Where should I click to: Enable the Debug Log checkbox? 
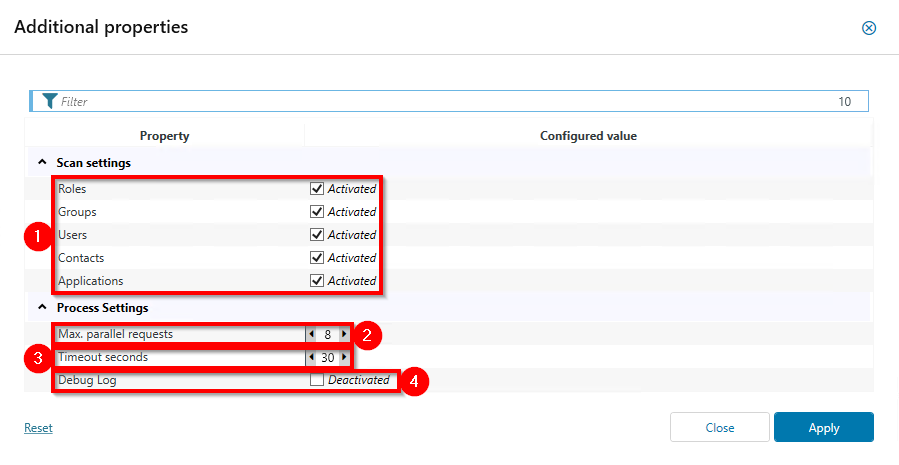pos(317,380)
